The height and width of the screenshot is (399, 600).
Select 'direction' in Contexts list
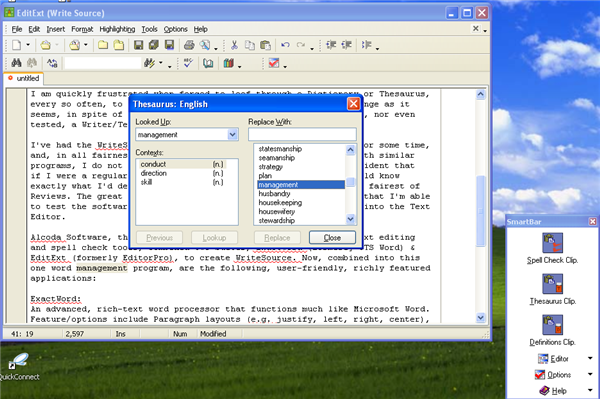181,173
